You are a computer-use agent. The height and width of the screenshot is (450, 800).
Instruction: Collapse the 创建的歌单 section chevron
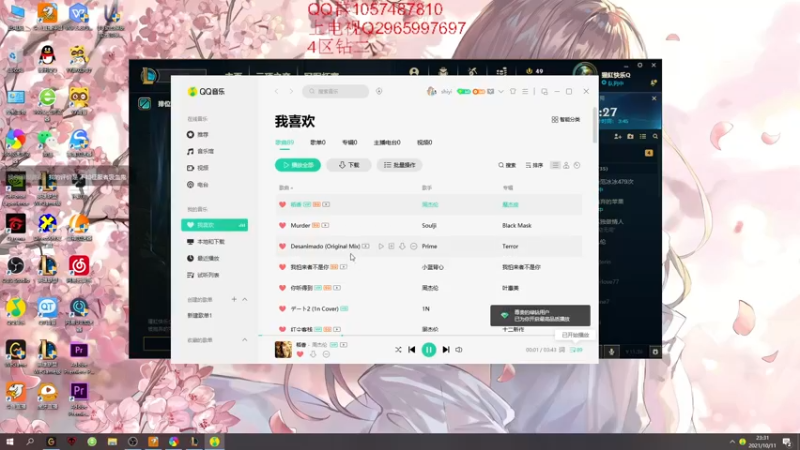point(244,299)
